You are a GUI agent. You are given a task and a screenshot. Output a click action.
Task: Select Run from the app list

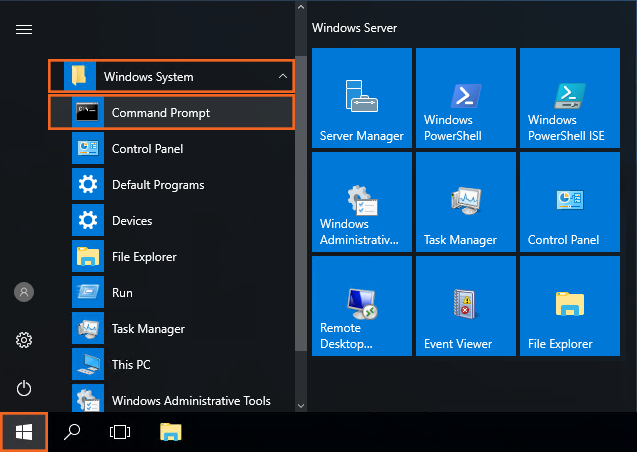[x=122, y=293]
